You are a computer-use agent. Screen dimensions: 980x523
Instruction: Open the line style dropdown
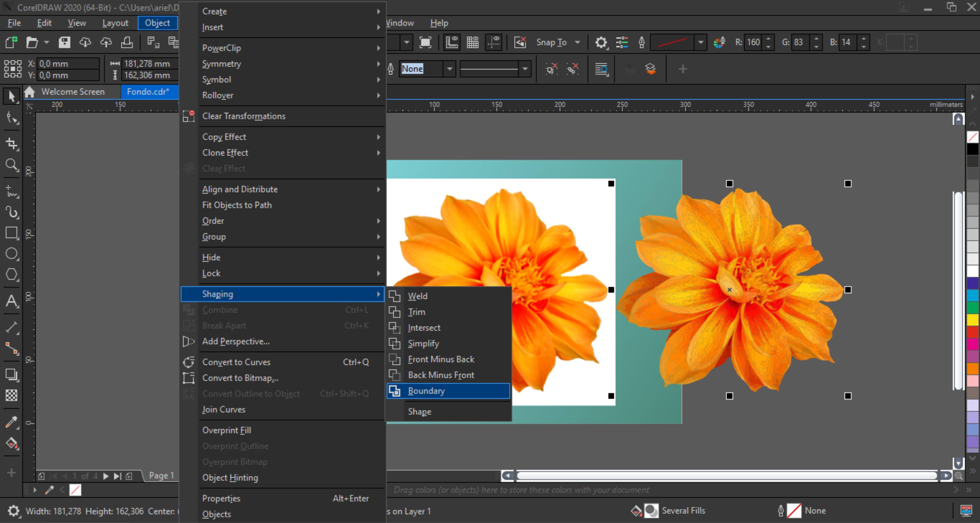[525, 69]
